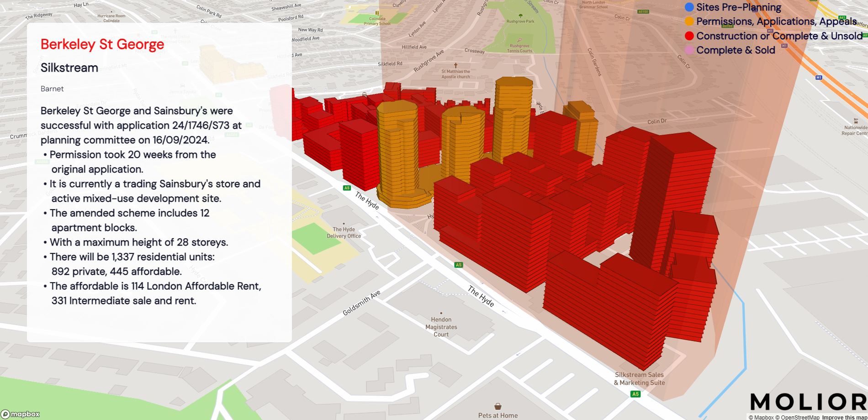868x420 pixels.
Task: Select the Sites Pre-Planning legend label
Action: pyautogui.click(x=739, y=7)
